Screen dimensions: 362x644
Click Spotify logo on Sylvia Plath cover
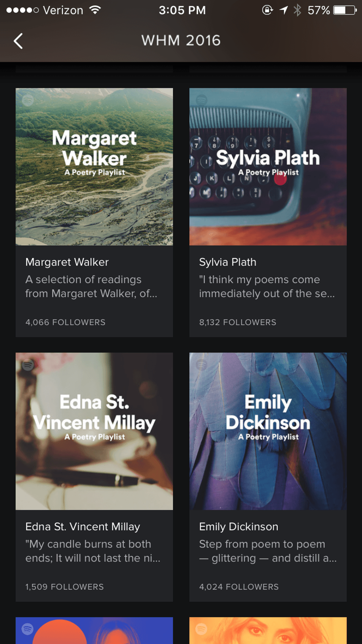[201, 100]
